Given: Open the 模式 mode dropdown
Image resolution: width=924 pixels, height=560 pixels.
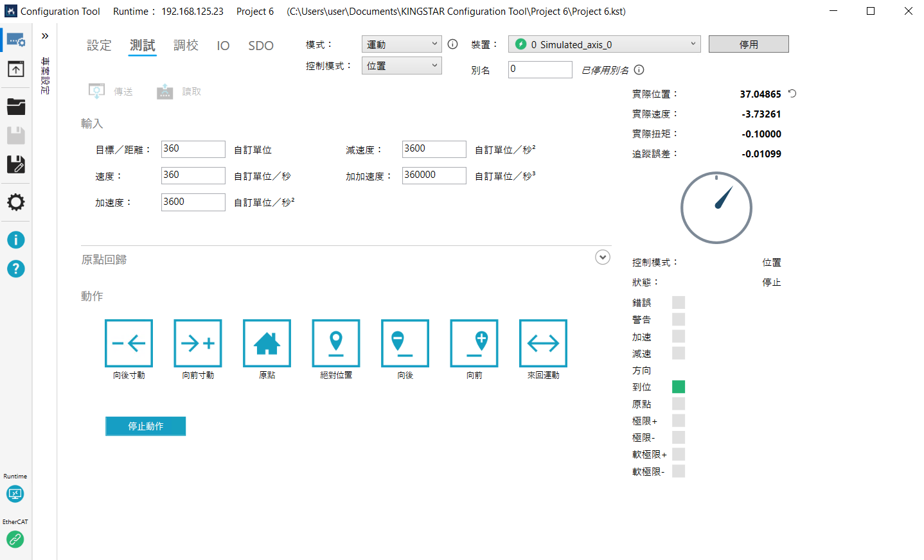Looking at the screenshot, I should click(x=402, y=44).
